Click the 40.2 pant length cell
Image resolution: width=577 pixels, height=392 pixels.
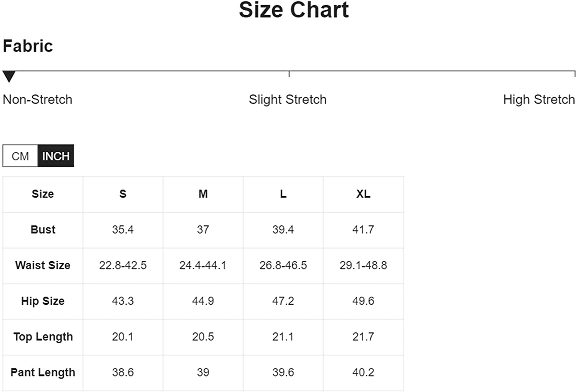point(363,373)
